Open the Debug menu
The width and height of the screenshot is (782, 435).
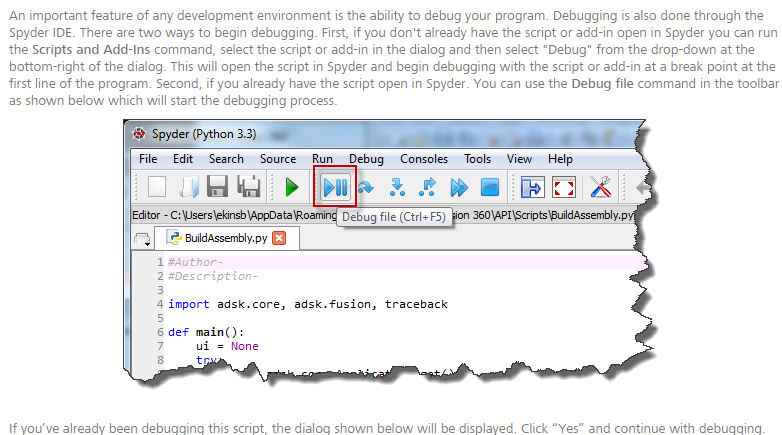[366, 159]
